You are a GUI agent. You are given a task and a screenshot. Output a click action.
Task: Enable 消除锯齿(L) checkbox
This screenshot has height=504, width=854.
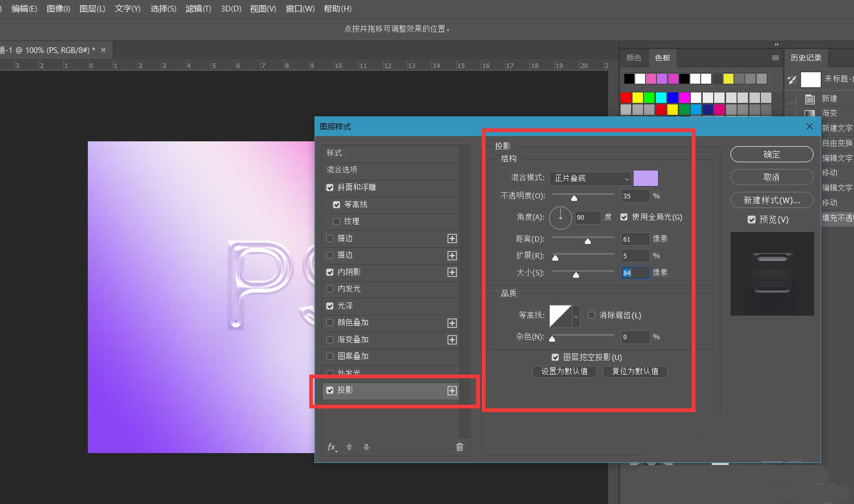pos(592,315)
